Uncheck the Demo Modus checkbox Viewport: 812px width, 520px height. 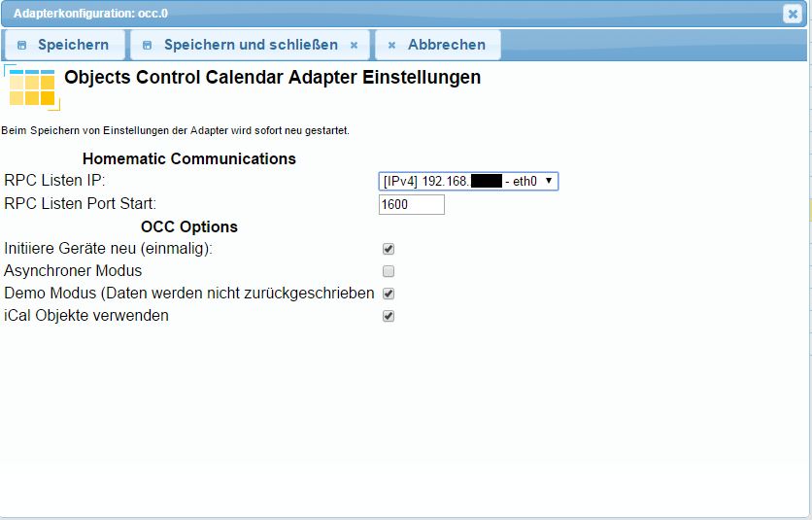coord(389,294)
